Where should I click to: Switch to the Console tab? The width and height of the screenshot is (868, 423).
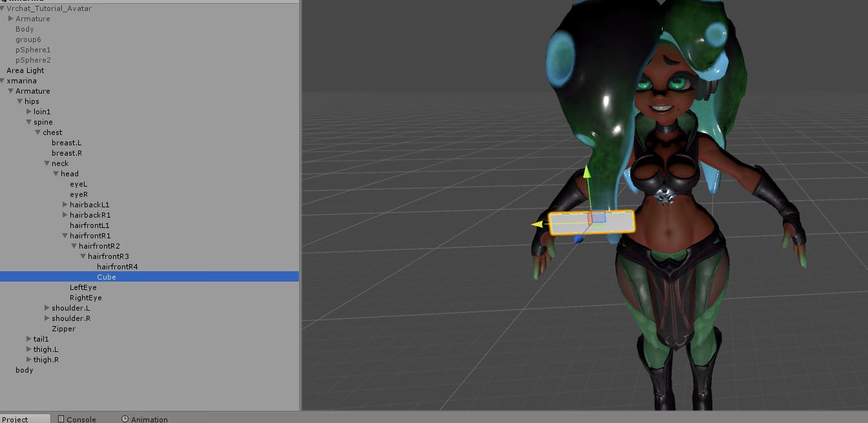pyautogui.click(x=77, y=419)
